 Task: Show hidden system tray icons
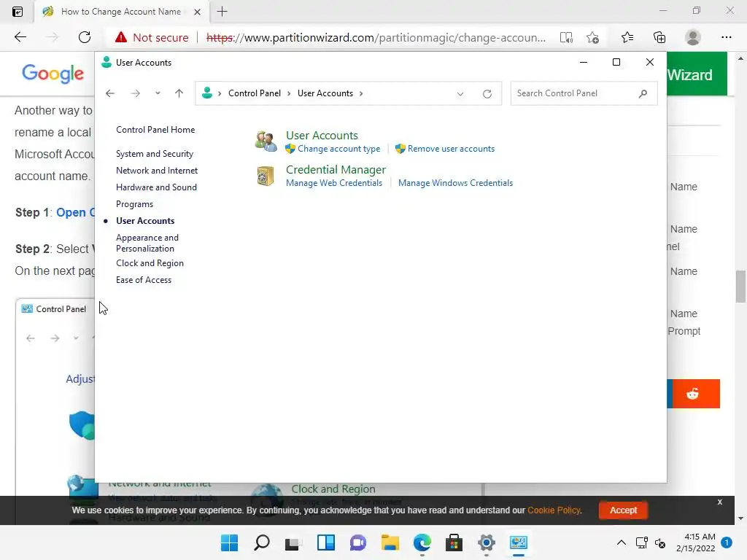coord(622,542)
